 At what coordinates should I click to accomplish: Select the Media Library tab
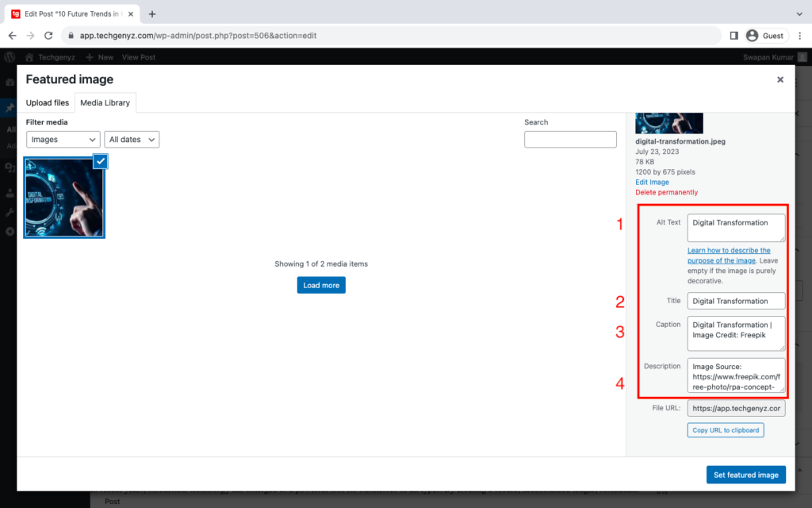click(x=105, y=102)
